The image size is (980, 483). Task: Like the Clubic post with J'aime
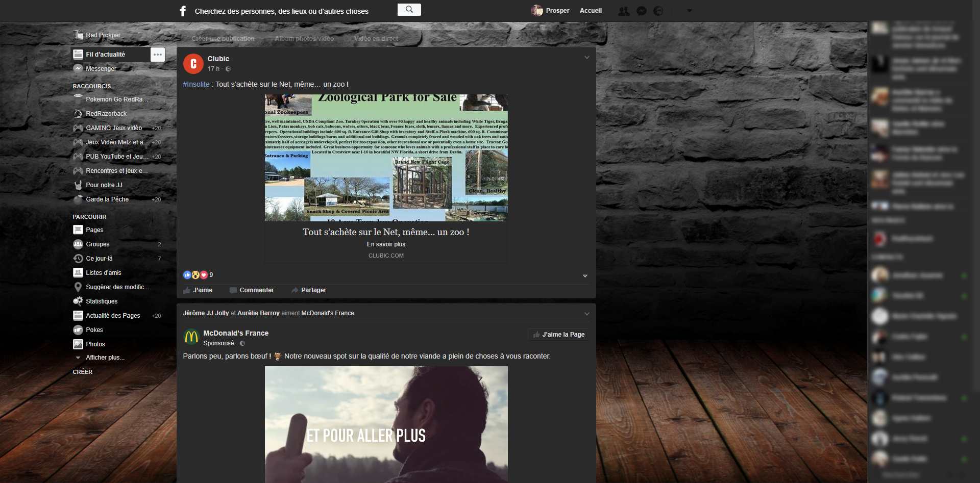point(198,290)
